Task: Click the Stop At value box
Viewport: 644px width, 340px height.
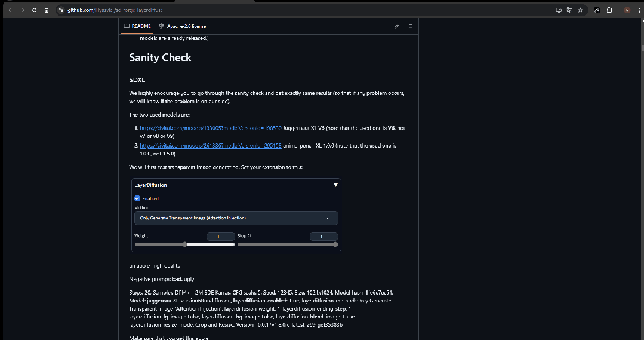Action: pyautogui.click(x=323, y=237)
